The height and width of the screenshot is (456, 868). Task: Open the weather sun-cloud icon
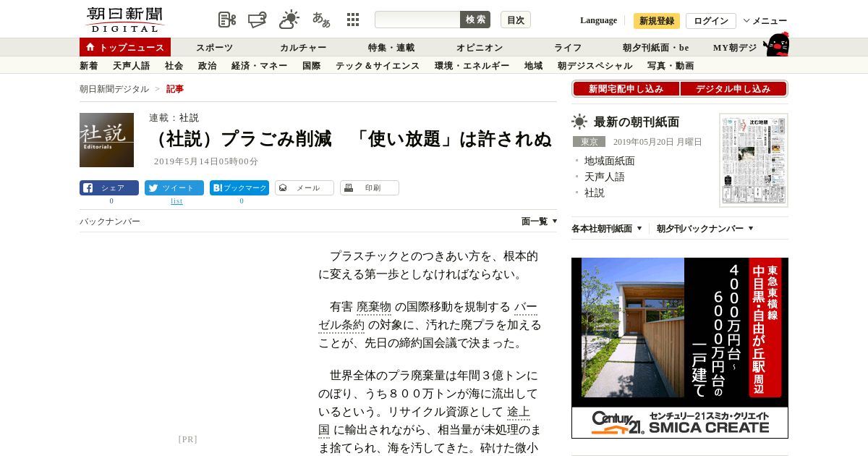click(x=289, y=20)
